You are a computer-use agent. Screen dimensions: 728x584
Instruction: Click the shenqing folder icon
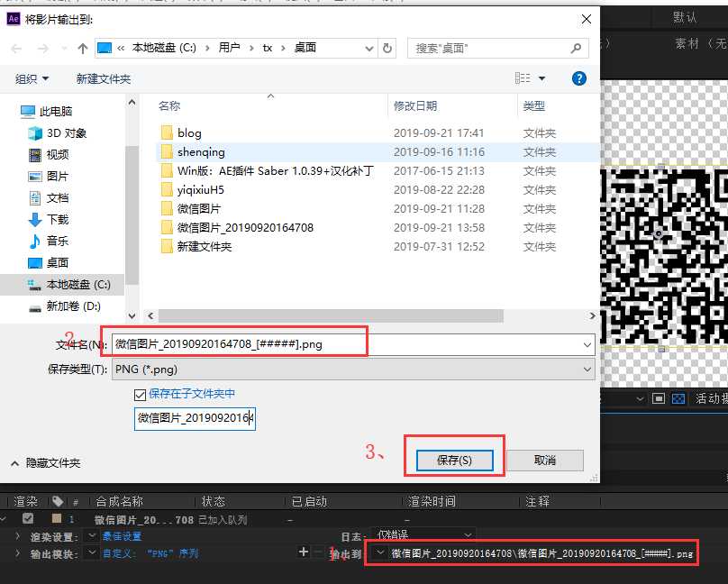167,151
